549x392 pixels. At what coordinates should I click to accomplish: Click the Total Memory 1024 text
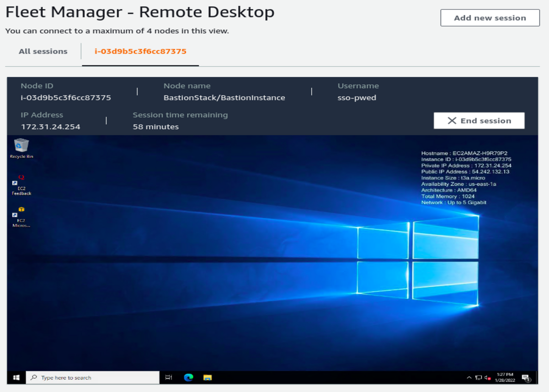(x=448, y=196)
